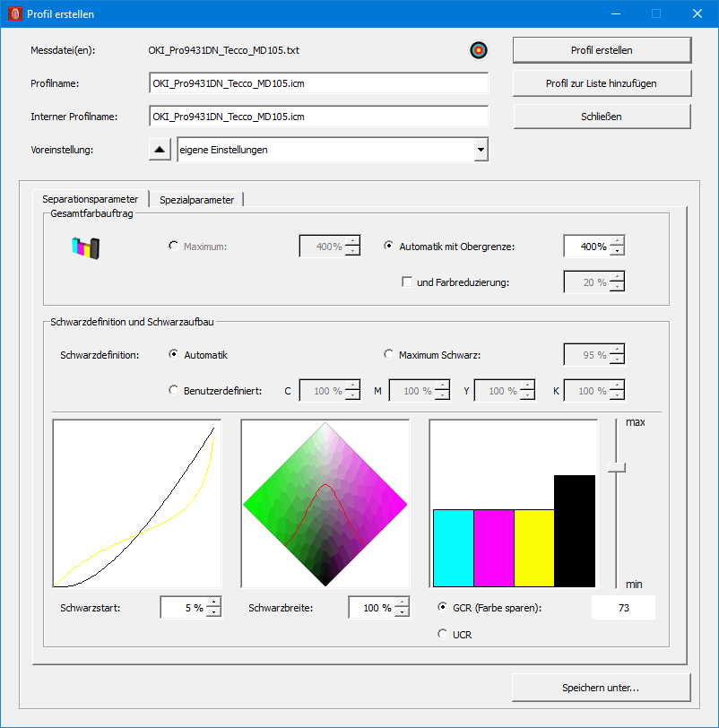719x728 pixels.
Task: Increase the Automatik mit Obergrenze 400% value
Action: pos(616,241)
